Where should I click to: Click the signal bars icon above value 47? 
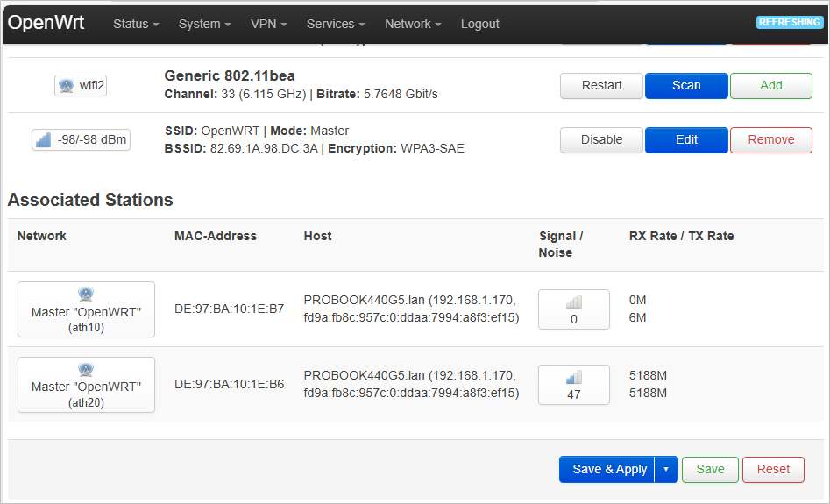point(574,377)
